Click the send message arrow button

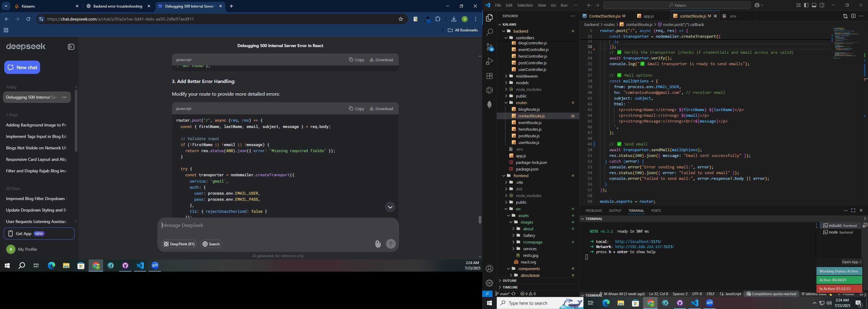391,244
